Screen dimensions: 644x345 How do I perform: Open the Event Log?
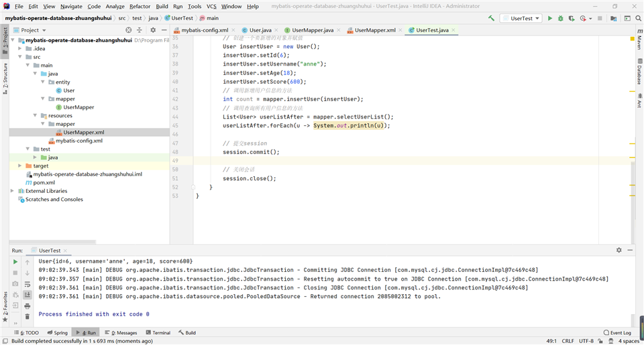(x=617, y=333)
